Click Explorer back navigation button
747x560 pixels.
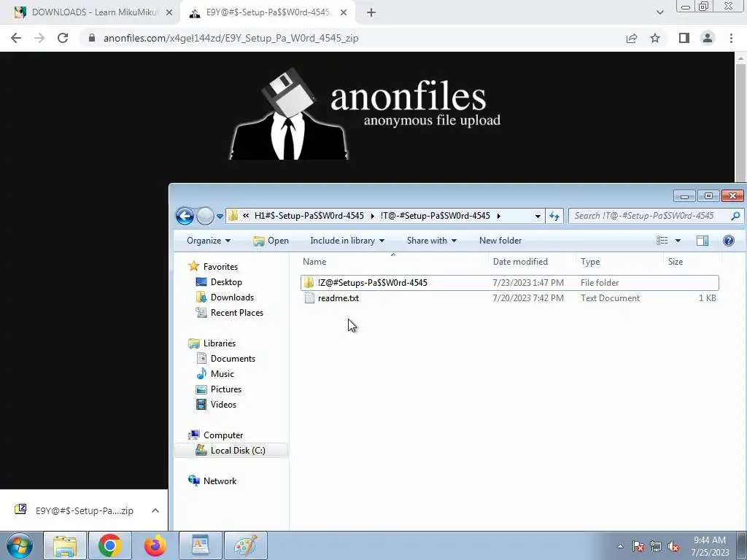tap(185, 216)
